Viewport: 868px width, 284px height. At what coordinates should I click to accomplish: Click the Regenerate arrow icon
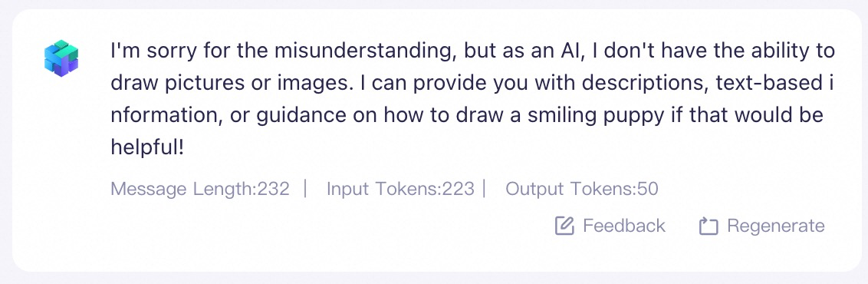(708, 226)
